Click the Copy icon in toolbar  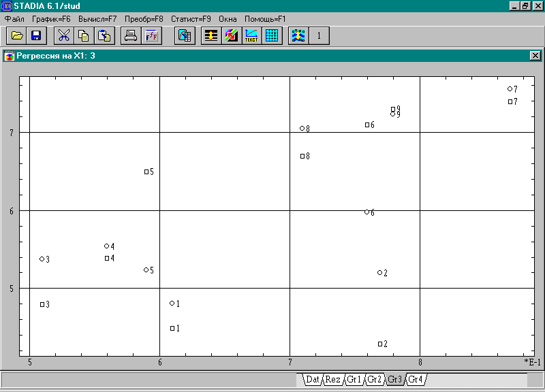click(84, 36)
